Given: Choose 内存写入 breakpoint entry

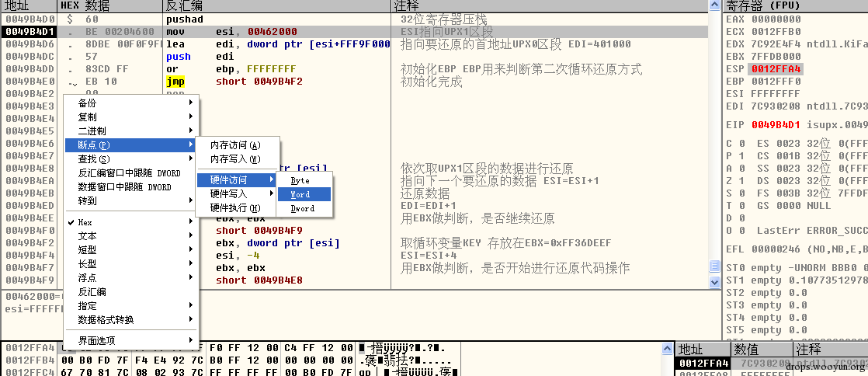Looking at the screenshot, I should click(236, 159).
